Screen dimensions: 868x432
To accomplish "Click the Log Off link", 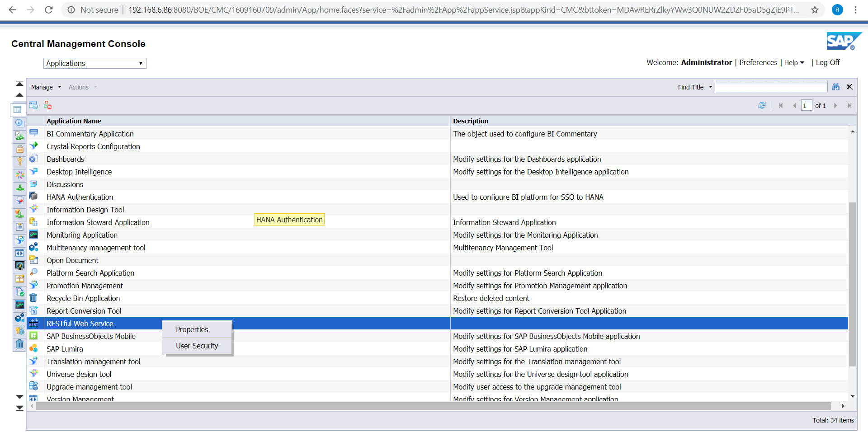I will tap(827, 63).
